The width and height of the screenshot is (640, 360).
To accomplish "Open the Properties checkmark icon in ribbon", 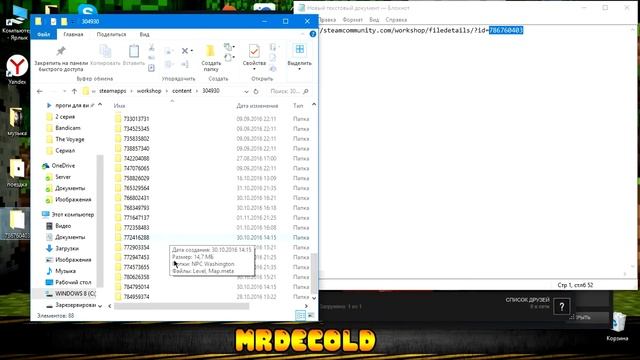I will 254,51.
